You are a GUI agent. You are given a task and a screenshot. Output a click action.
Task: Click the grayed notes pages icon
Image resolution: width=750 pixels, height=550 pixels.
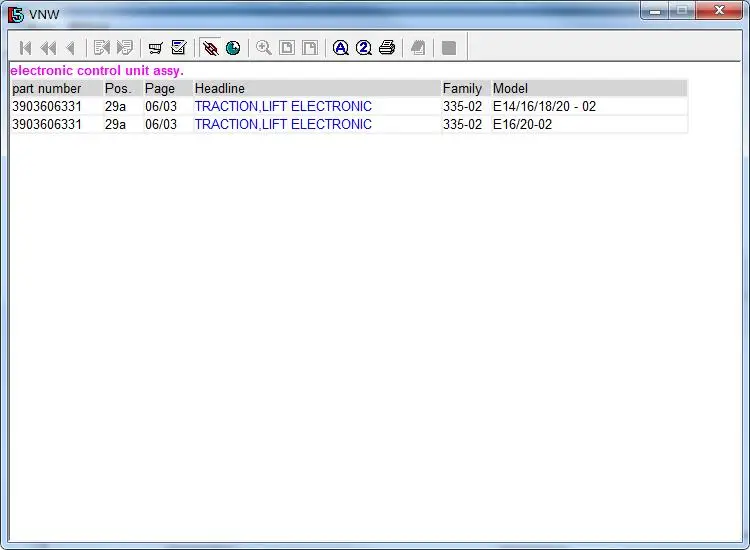418,48
